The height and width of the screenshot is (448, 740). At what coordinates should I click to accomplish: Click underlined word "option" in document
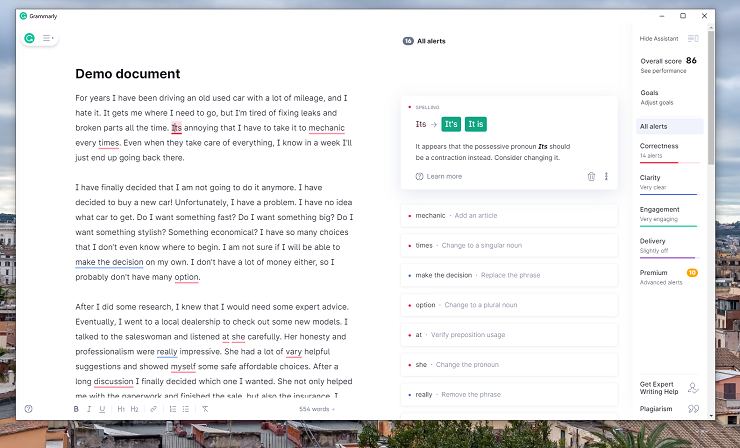click(x=186, y=277)
